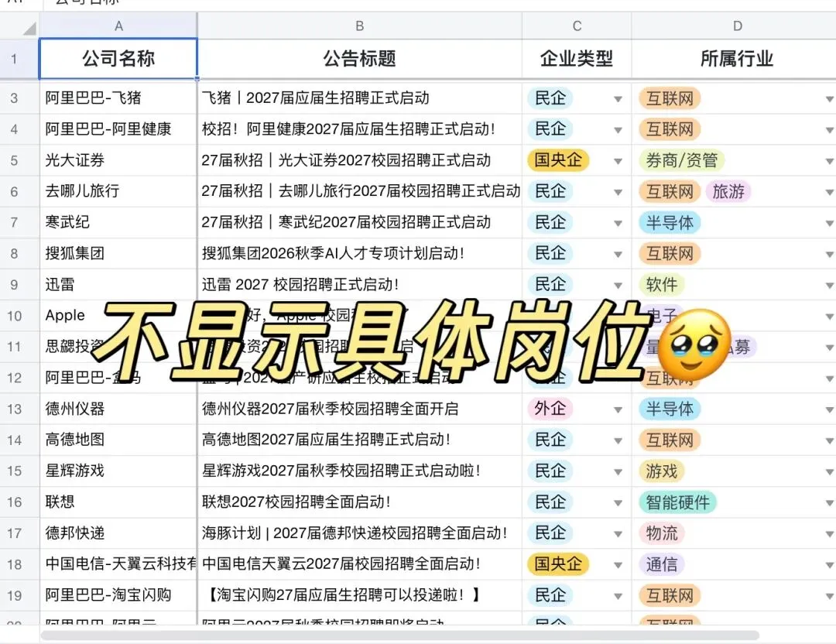Click 物流 industry tag
Image resolution: width=836 pixels, height=644 pixels.
point(662,533)
